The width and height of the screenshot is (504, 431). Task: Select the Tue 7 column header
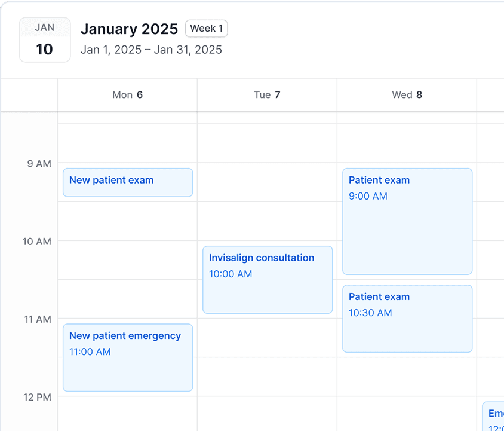pyautogui.click(x=267, y=94)
